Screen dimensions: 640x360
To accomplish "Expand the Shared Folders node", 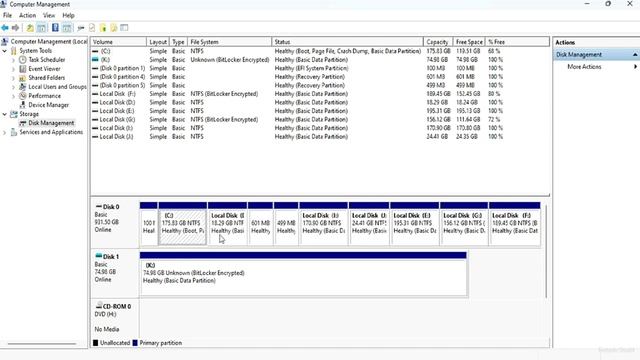I will (13, 78).
